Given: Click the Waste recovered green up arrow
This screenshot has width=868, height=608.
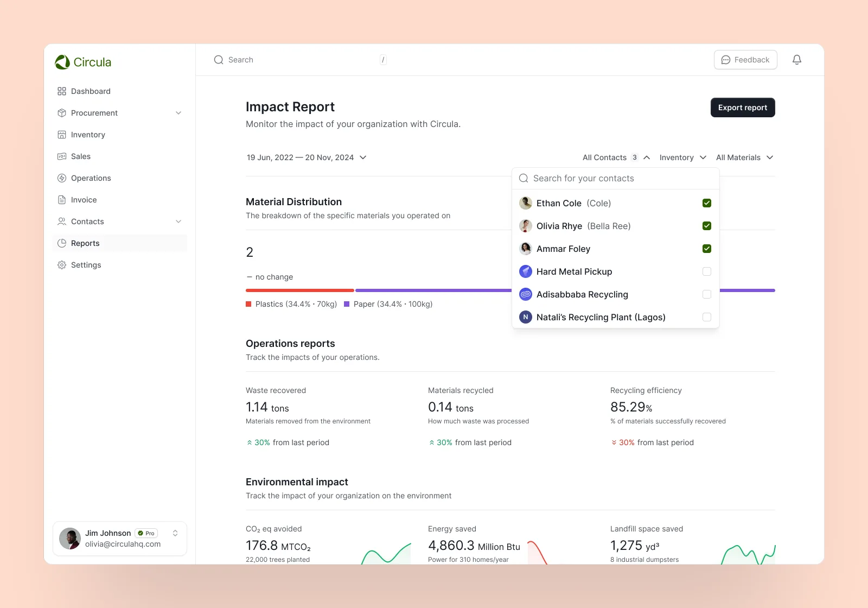Looking at the screenshot, I should click(250, 442).
